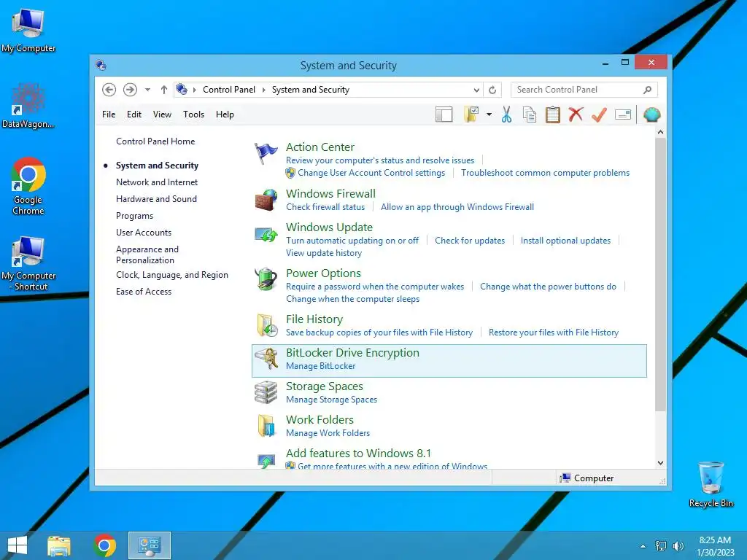Click the Storage Spaces drives icon
Viewport: 747px width, 560px height.
pos(266,392)
